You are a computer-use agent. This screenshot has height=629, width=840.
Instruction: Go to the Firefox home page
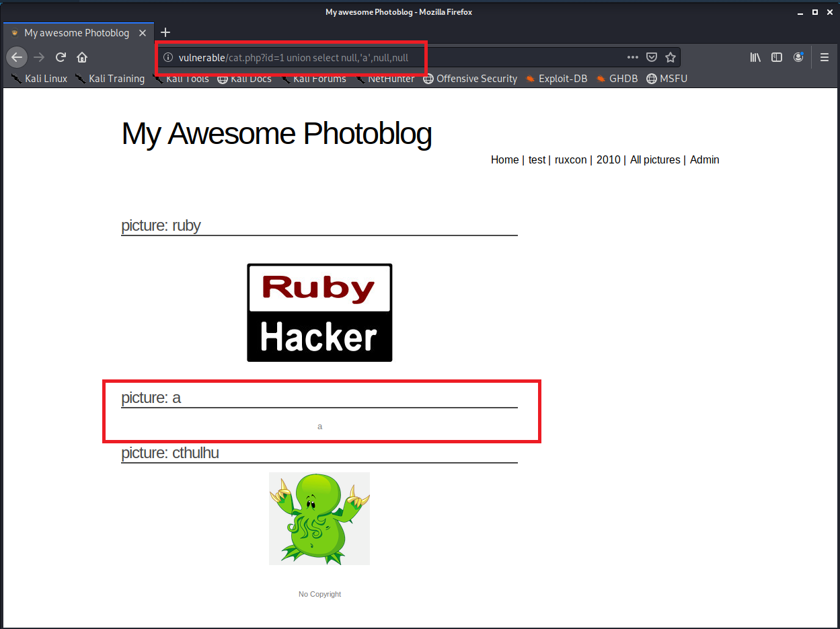coord(82,57)
